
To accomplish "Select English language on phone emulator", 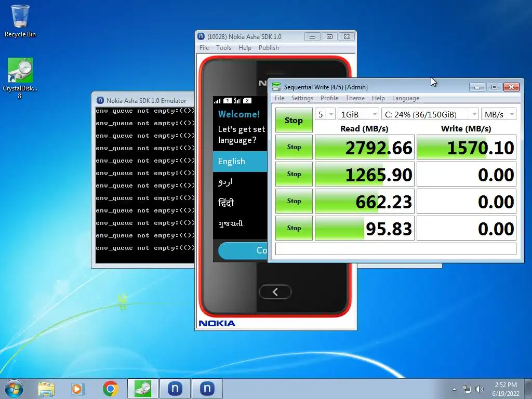I will [x=240, y=162].
